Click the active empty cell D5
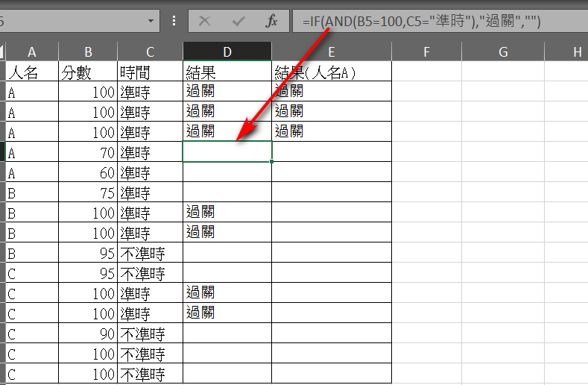588x385 pixels. (227, 151)
